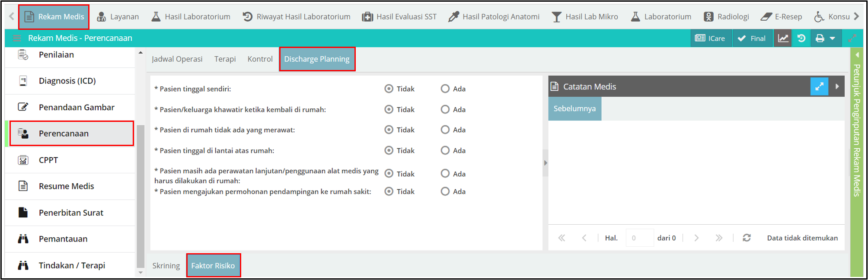Switch to Kontrol tab
Screen dimensions: 868x280
coord(260,59)
